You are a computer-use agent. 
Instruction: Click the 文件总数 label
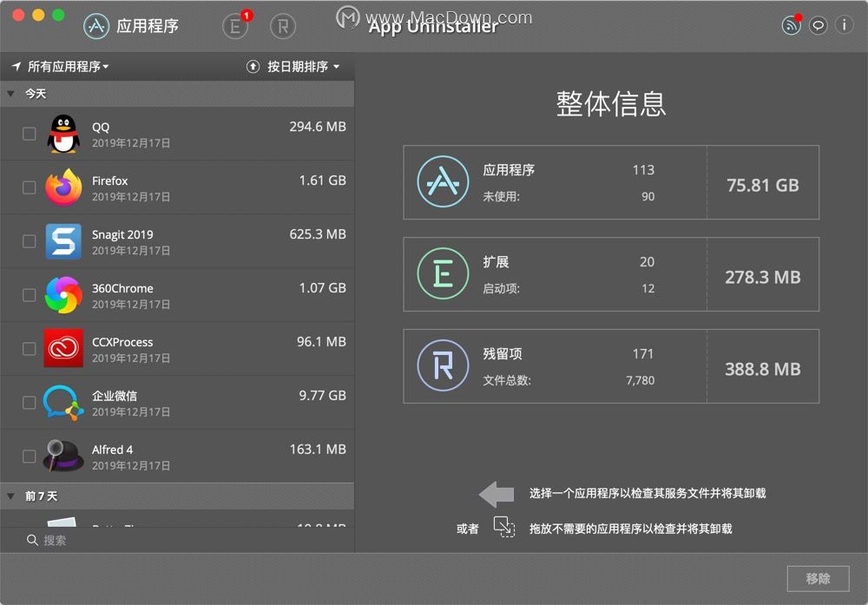click(x=507, y=380)
